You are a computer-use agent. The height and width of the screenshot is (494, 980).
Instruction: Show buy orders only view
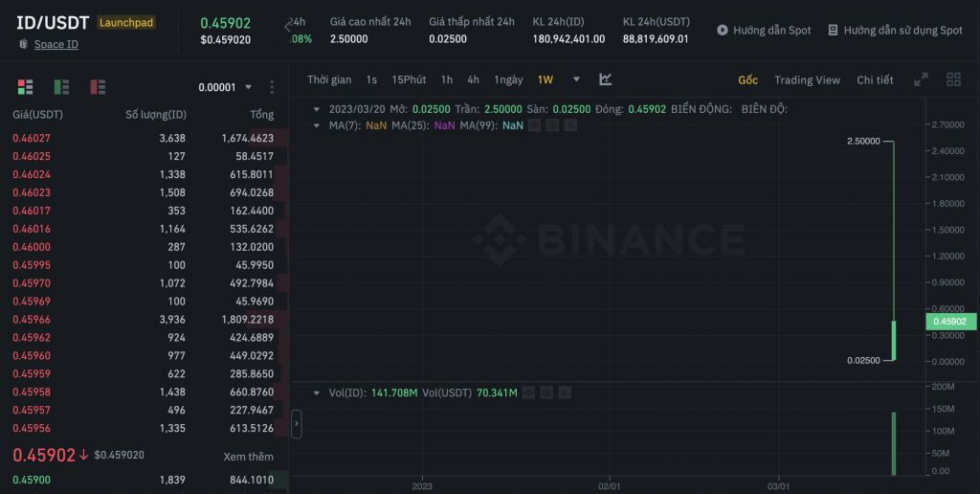click(61, 87)
